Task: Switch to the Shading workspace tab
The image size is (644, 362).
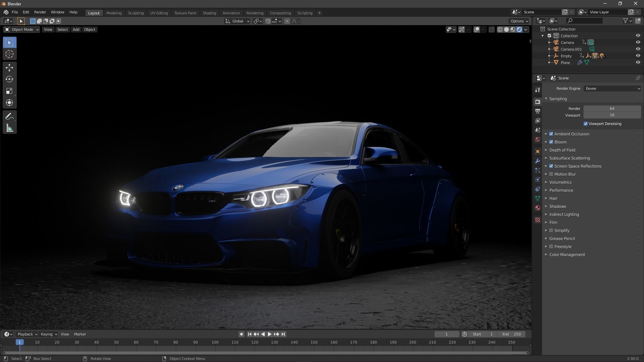Action: pyautogui.click(x=209, y=13)
